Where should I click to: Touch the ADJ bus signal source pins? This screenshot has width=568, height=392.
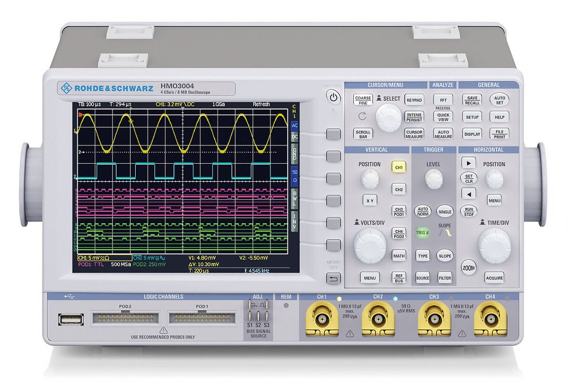tap(258, 310)
